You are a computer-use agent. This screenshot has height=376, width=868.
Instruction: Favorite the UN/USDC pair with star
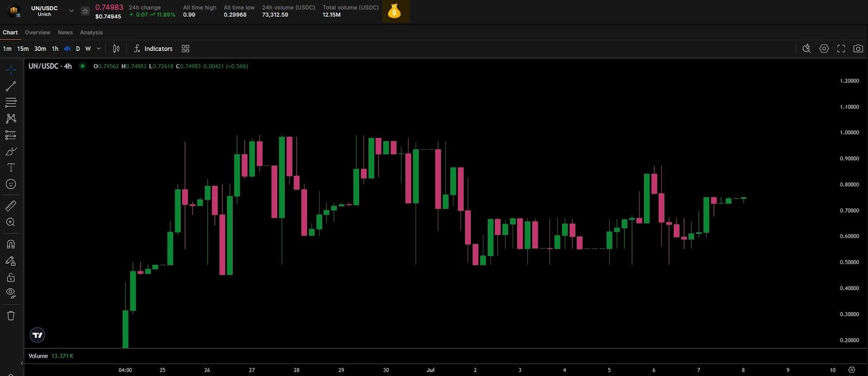point(85,11)
